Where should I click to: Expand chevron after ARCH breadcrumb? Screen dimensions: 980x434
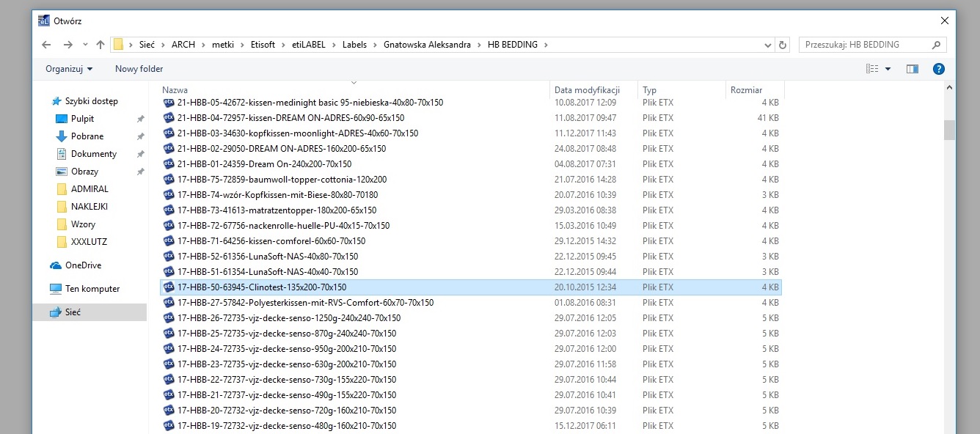tap(204, 45)
